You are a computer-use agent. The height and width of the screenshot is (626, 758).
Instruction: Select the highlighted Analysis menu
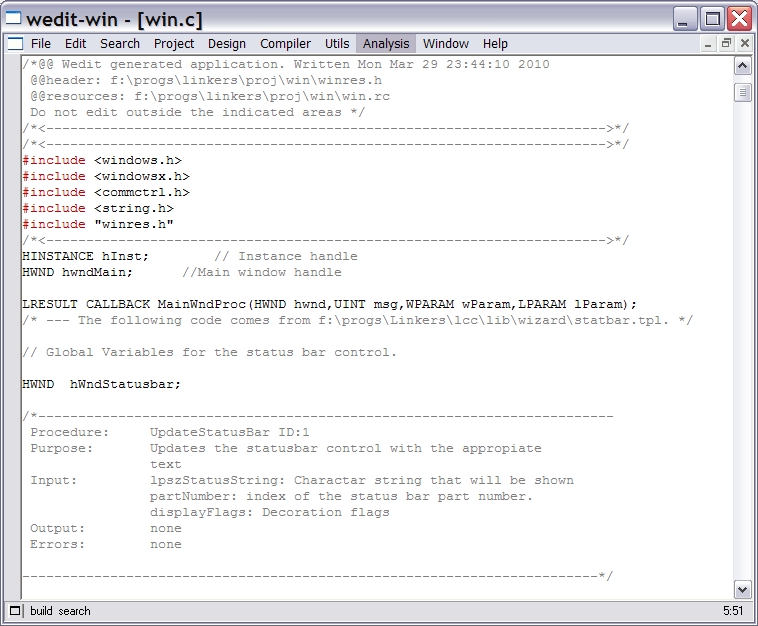pos(386,44)
